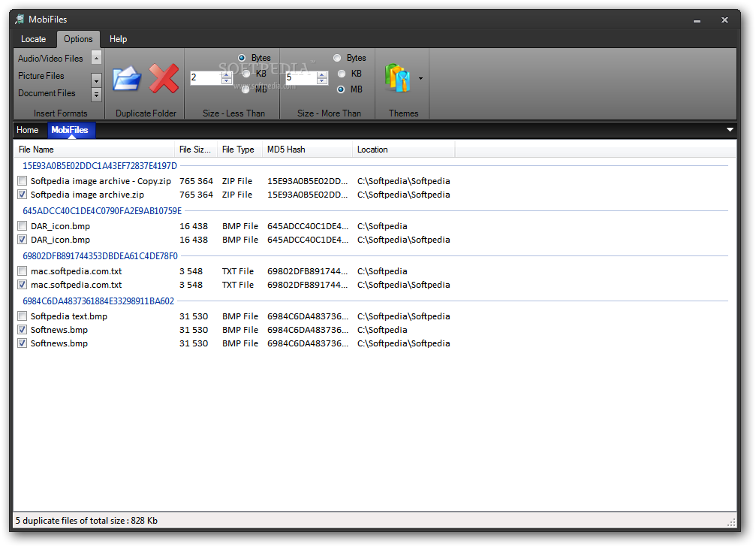
Task: Close the MobiFiles window
Action: coord(724,20)
